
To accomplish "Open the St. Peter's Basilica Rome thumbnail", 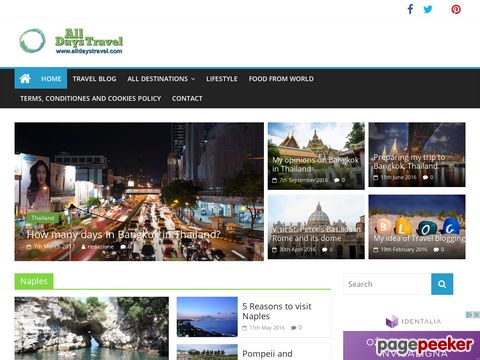I will click(x=316, y=227).
